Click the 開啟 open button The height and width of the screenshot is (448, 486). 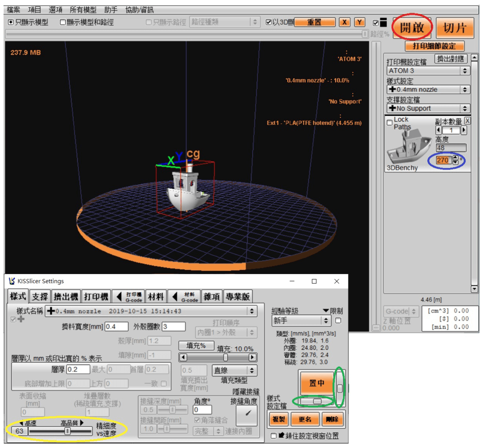(x=412, y=27)
